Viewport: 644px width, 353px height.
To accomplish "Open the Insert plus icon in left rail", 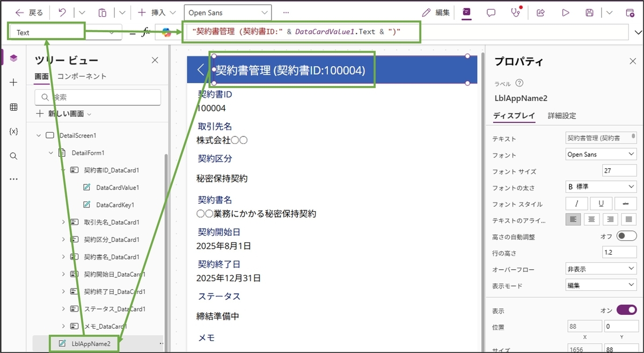I will click(x=14, y=82).
